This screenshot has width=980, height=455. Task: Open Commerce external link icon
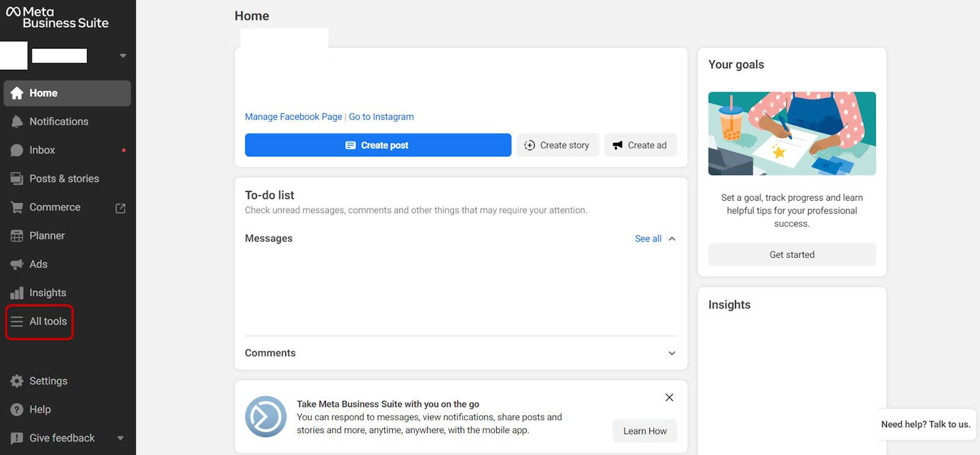click(121, 208)
